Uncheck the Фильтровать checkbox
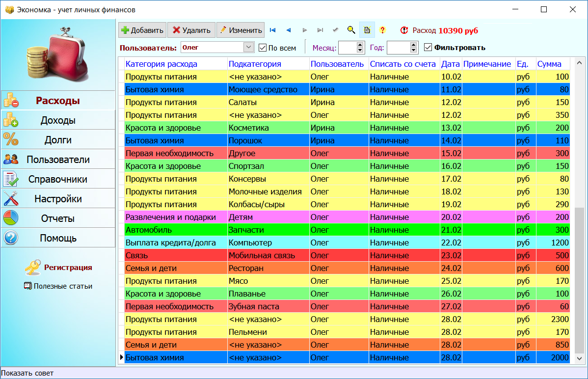The image size is (588, 379). (428, 48)
